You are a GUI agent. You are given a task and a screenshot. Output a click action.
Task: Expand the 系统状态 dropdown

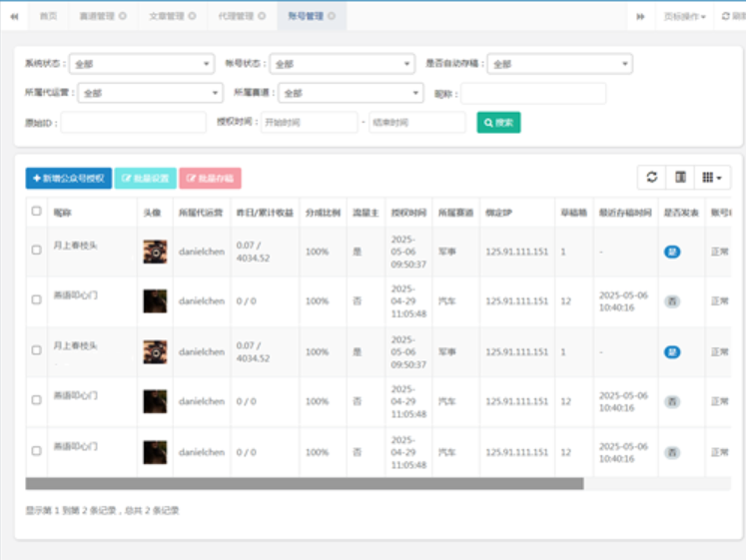tap(141, 64)
